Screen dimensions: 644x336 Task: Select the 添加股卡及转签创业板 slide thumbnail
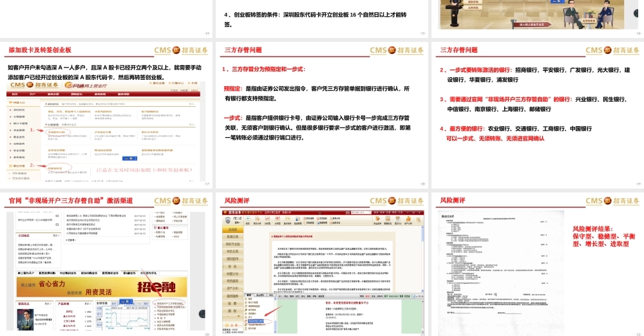coord(106,114)
